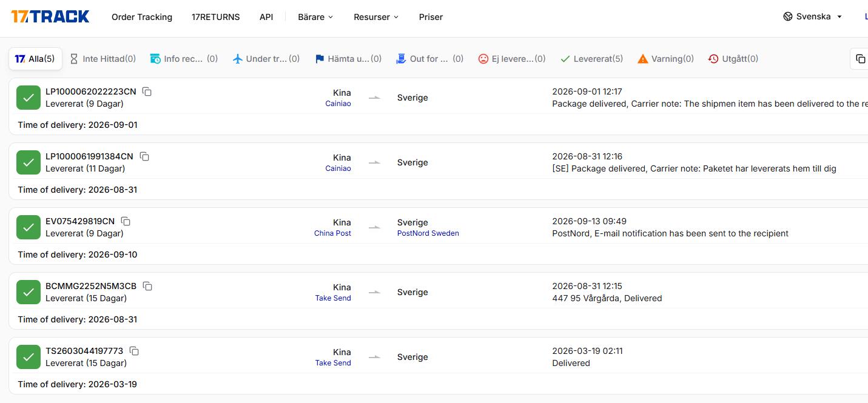Switch to Ej levererat (0) tab
The height and width of the screenshot is (403, 868).
511,59
